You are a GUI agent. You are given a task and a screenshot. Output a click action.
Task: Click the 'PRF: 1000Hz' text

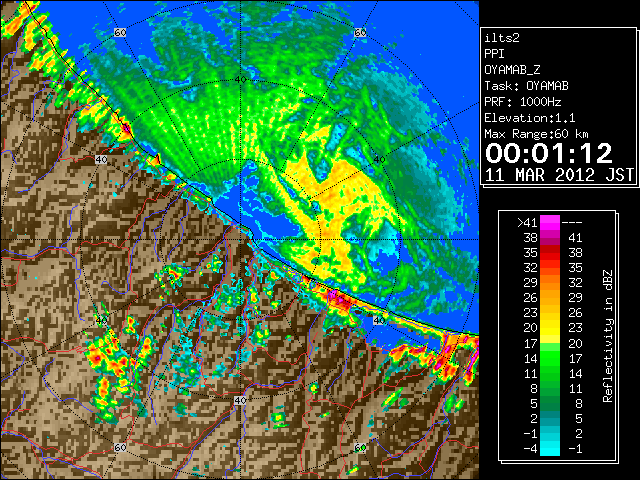point(522,102)
